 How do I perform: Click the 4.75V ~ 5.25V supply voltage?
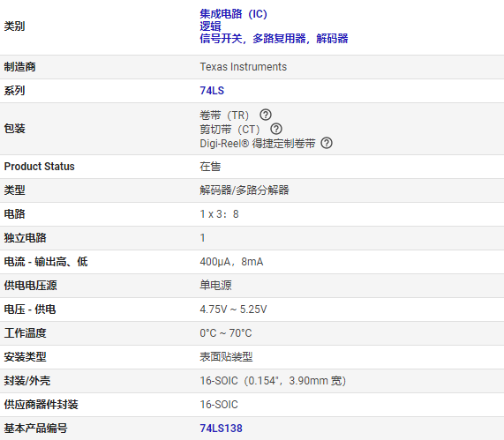(x=233, y=309)
